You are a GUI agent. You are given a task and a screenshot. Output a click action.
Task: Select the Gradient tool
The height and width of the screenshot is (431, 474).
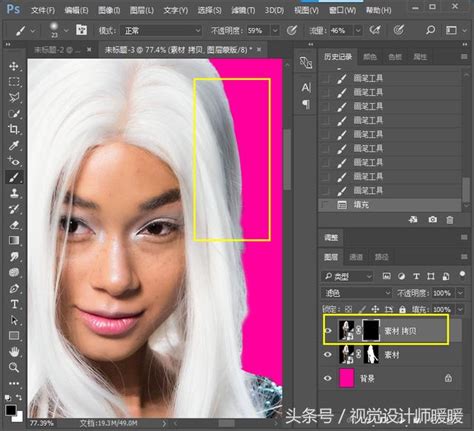click(x=14, y=240)
